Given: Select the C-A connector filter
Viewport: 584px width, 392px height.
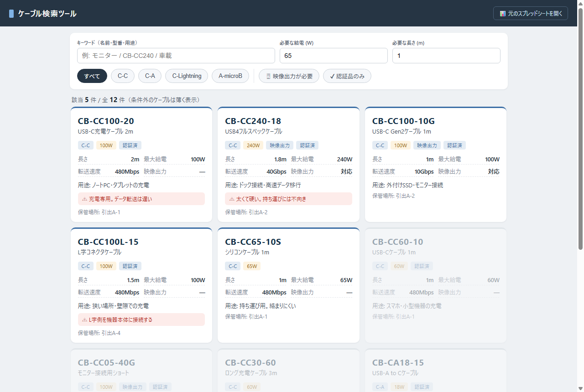Looking at the screenshot, I should point(150,76).
